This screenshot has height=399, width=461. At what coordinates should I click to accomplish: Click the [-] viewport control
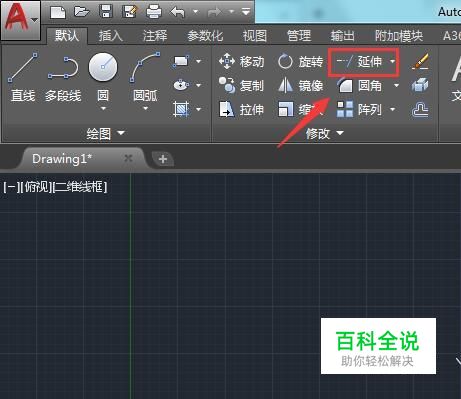(11, 187)
